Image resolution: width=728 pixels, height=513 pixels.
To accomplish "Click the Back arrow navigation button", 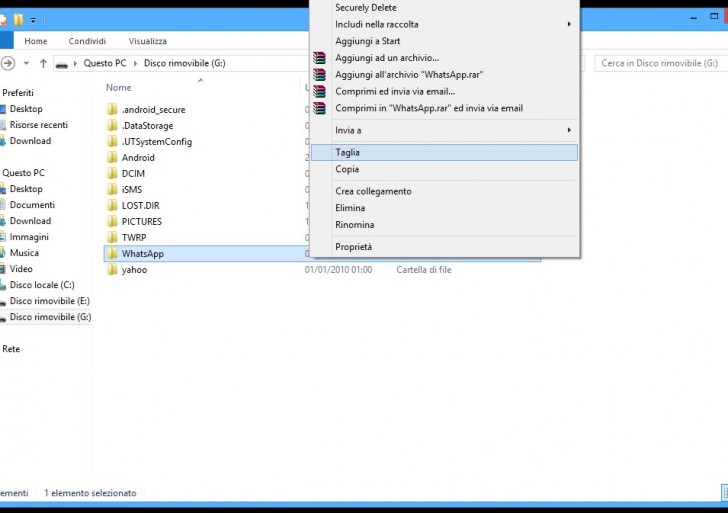I will 8,63.
